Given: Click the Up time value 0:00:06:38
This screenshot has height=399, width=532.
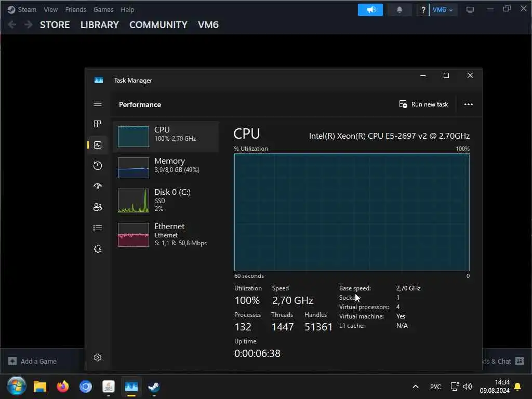Looking at the screenshot, I should 257,353.
